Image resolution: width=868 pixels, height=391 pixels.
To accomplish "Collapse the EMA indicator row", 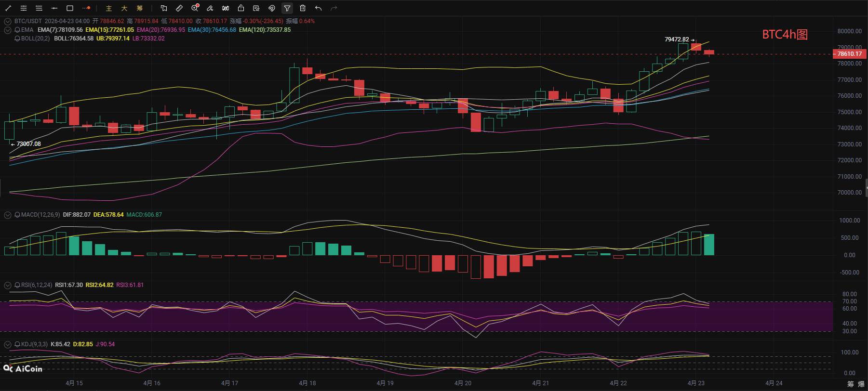I will click(8, 30).
